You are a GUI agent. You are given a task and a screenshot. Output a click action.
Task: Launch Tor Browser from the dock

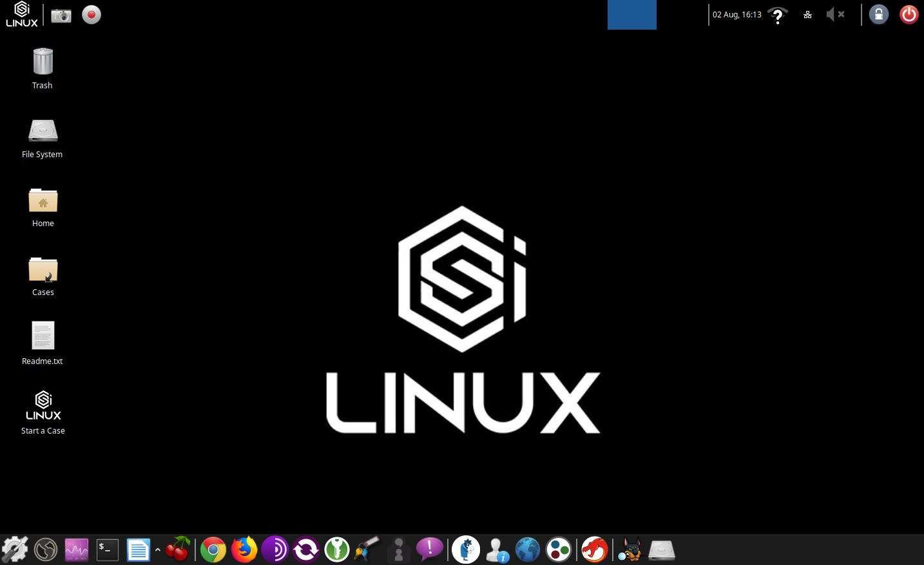(275, 550)
